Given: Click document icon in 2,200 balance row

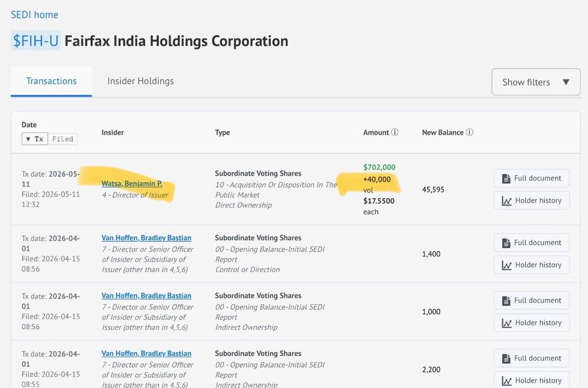Looking at the screenshot, I should coord(506,359).
